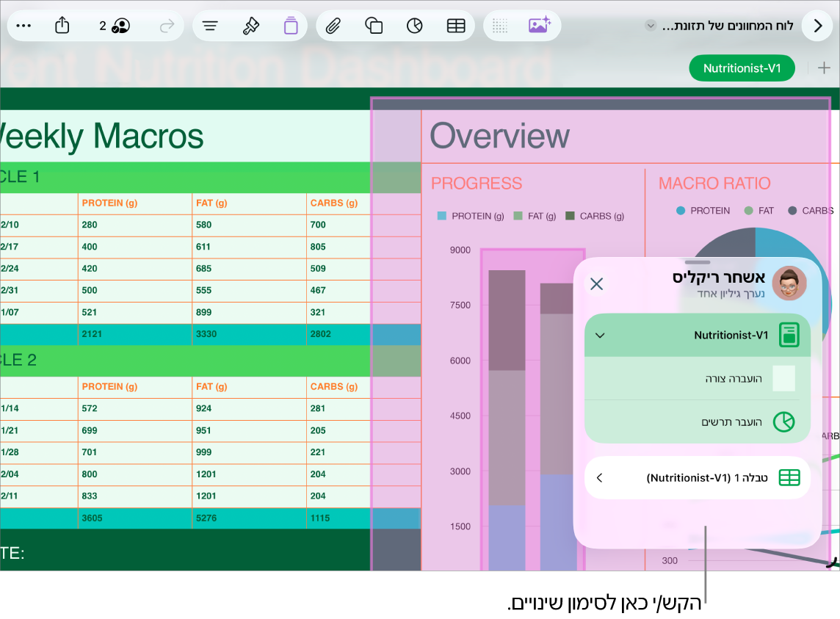Open the Format paintbrush icon
840x619 pixels.
pos(250,26)
